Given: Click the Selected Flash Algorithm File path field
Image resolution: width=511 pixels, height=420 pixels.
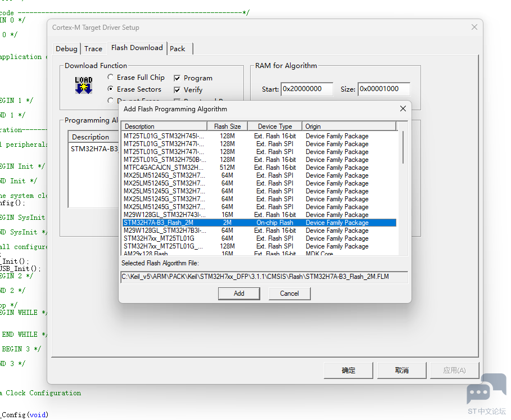Looking at the screenshot, I should click(264, 277).
